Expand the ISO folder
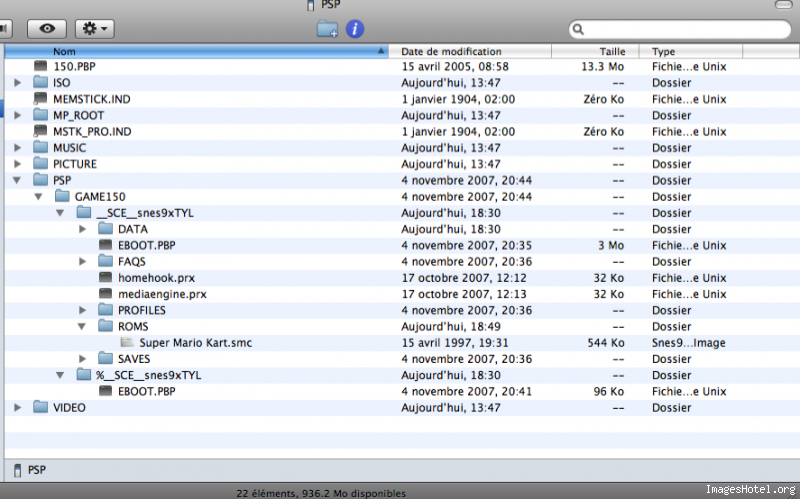This screenshot has height=499, width=800. click(17, 83)
